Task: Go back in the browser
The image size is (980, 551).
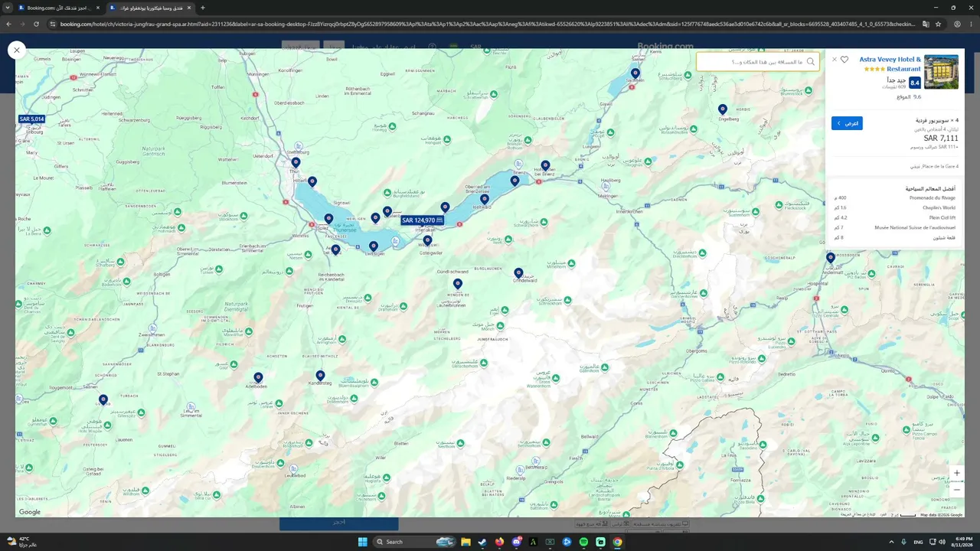Action: (8, 24)
